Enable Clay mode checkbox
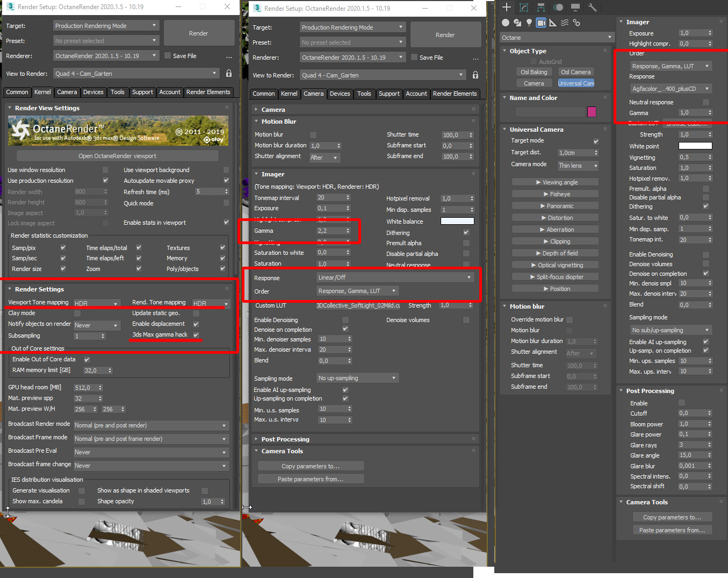This screenshot has width=728, height=578. [x=77, y=313]
